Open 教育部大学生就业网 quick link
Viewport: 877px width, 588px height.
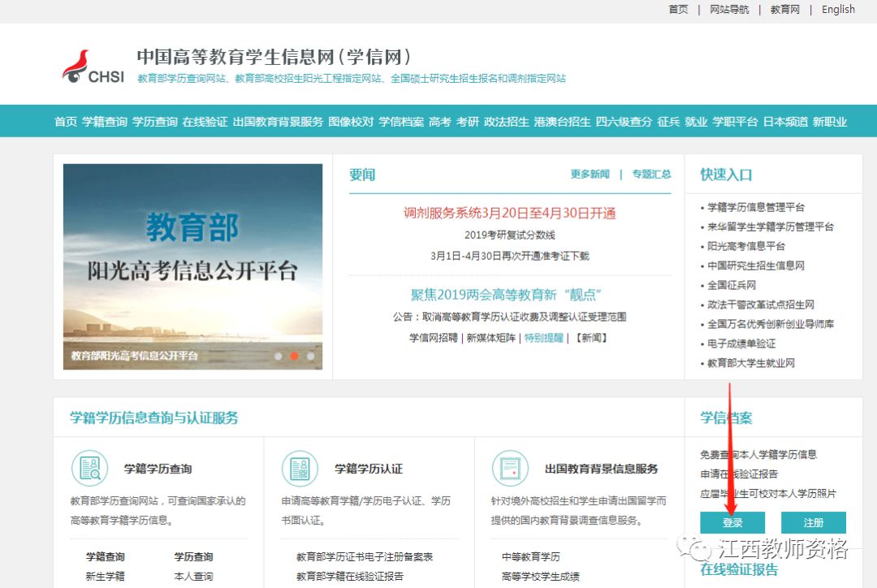pyautogui.click(x=750, y=363)
